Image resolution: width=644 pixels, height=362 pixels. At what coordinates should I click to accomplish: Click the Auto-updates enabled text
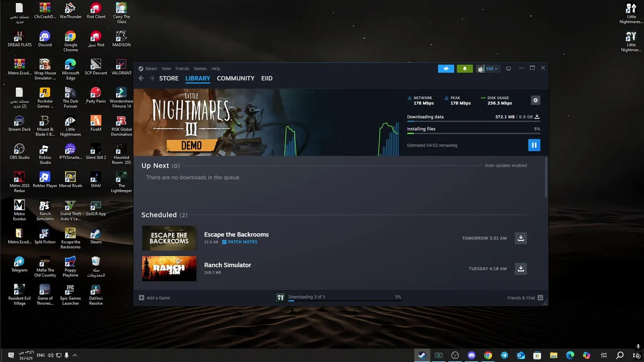click(x=506, y=165)
